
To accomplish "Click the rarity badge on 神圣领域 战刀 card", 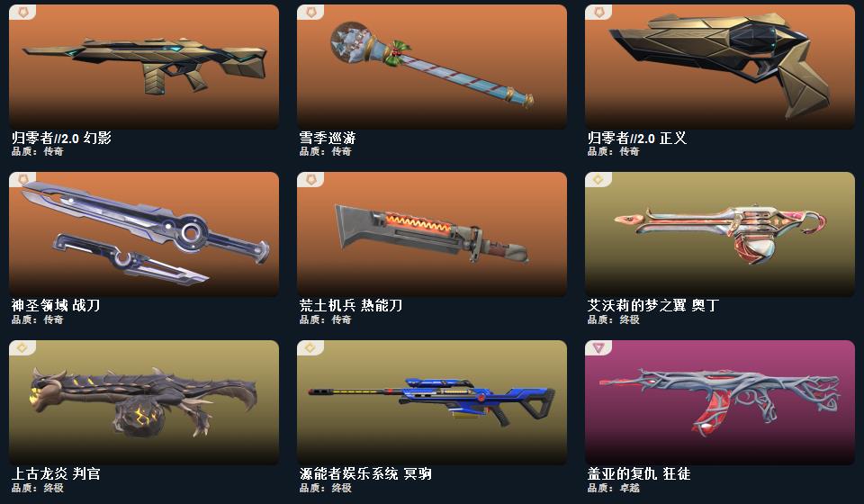I will pyautogui.click(x=22, y=180).
